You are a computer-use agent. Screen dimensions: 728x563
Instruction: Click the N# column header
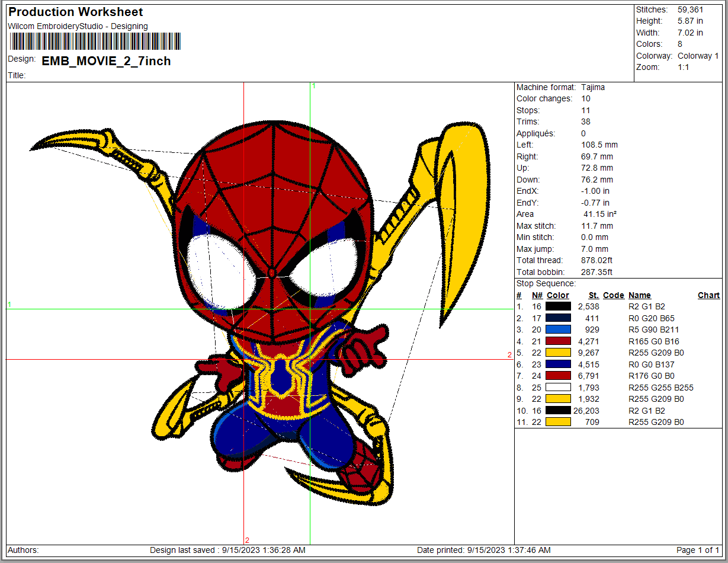[x=537, y=295]
